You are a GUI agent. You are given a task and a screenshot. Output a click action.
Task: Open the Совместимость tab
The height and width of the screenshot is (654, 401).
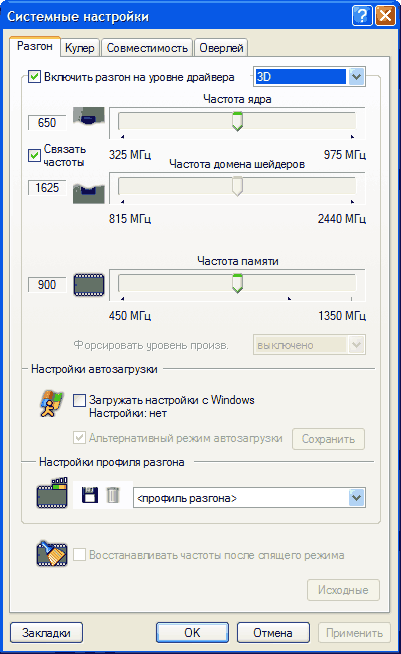[x=147, y=48]
